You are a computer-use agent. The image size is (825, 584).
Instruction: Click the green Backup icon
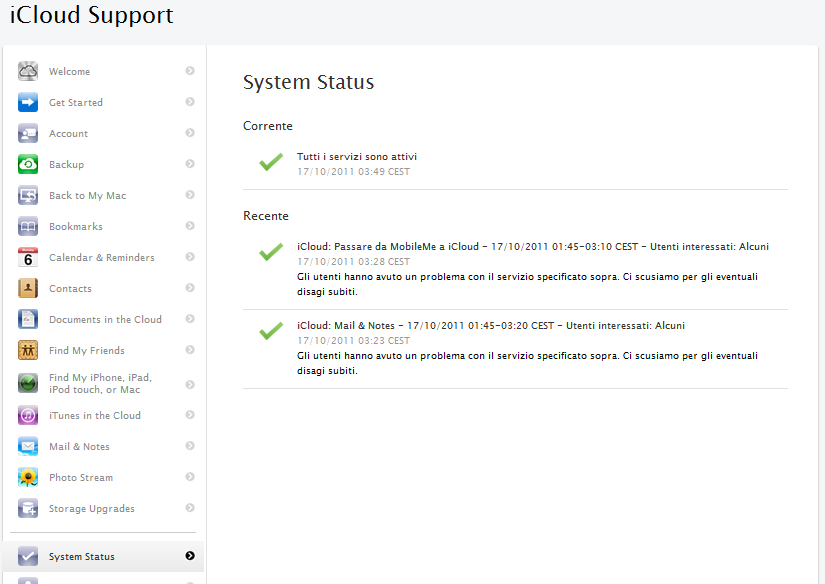pyautogui.click(x=28, y=164)
